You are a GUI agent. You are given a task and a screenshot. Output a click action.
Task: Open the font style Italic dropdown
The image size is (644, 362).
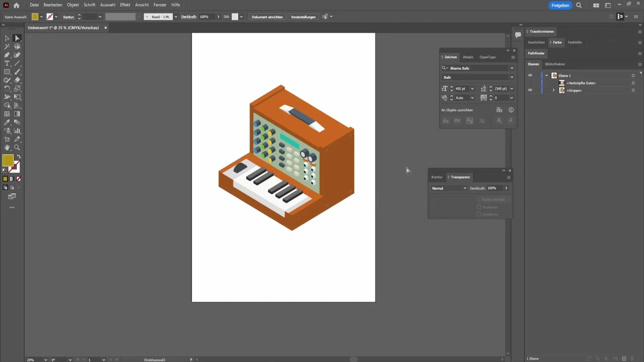(512, 77)
